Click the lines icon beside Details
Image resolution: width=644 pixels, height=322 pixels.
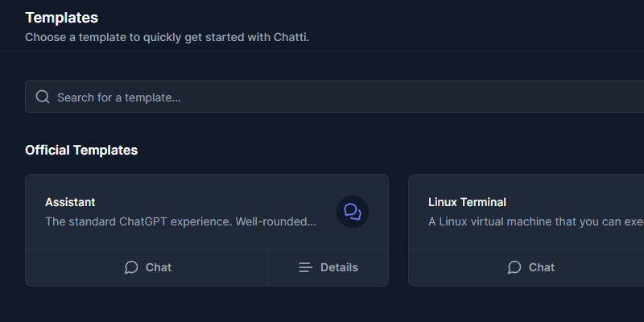pyautogui.click(x=306, y=268)
